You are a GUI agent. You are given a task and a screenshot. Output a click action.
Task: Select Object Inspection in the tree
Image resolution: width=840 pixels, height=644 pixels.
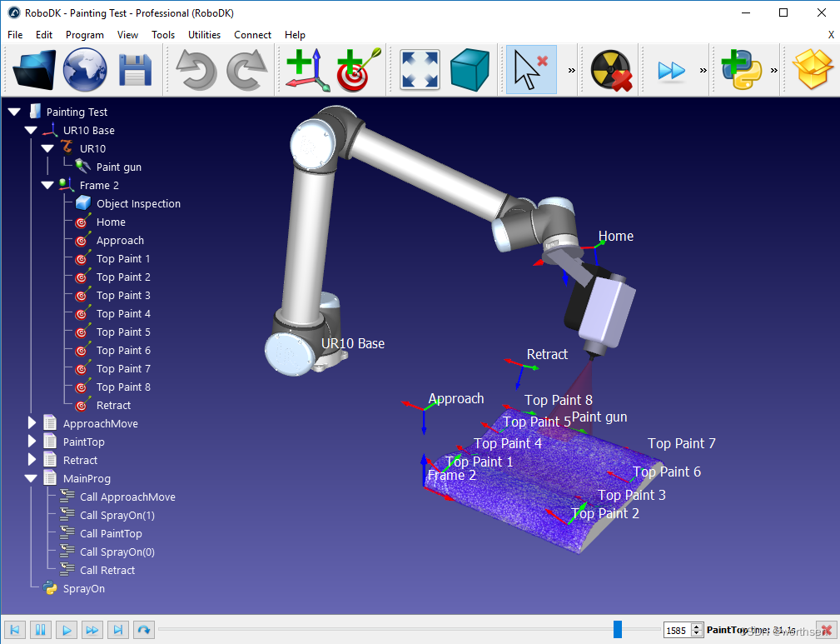138,203
